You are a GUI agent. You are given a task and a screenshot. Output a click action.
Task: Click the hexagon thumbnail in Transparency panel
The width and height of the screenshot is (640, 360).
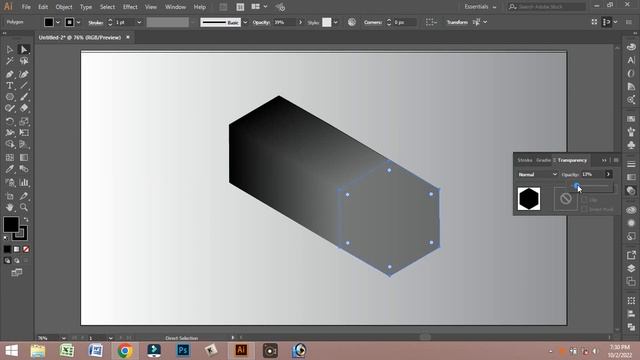click(x=529, y=199)
